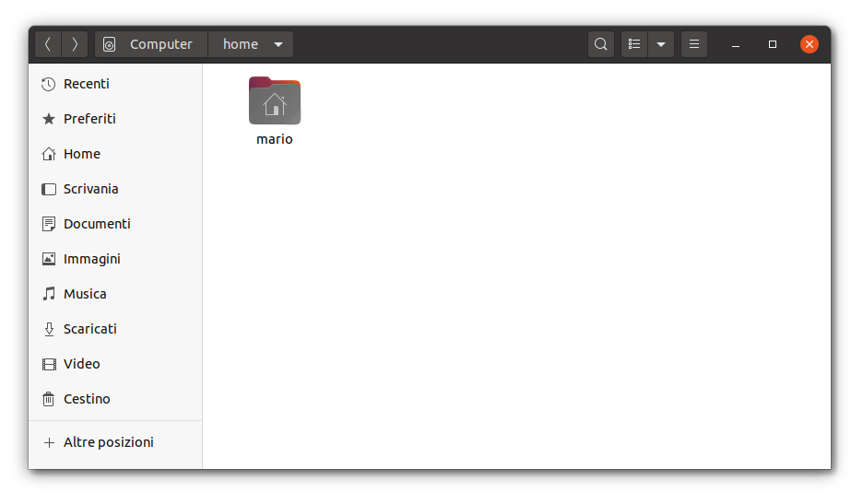
Task: Click the home path bar segment
Action: 240,44
